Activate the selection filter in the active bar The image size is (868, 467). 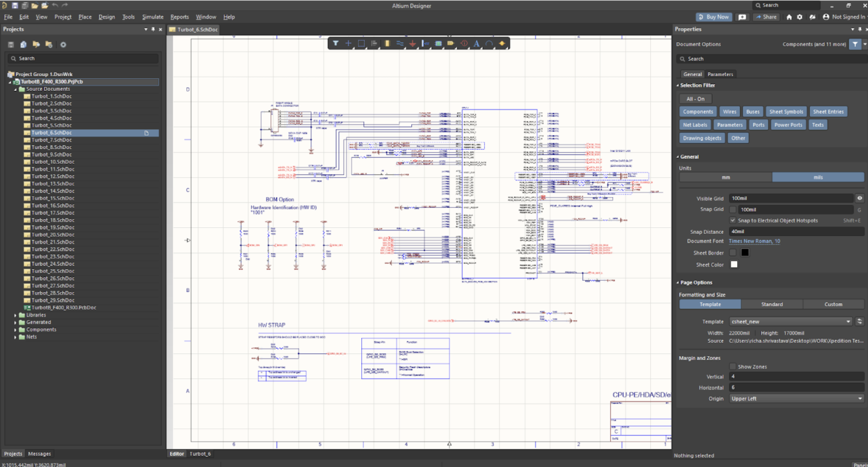(336, 43)
